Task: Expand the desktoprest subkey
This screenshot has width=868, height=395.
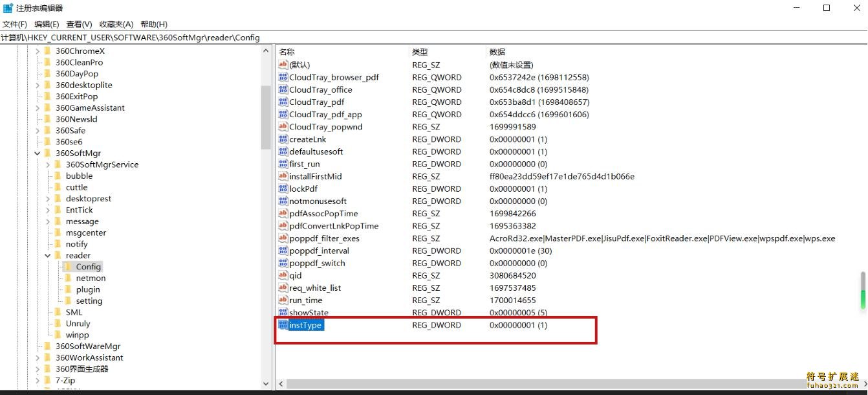Action: point(47,198)
